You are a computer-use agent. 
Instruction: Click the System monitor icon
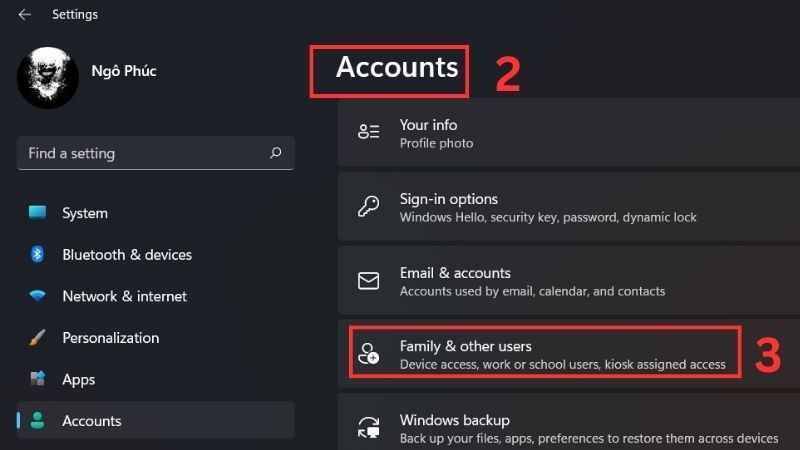point(37,212)
